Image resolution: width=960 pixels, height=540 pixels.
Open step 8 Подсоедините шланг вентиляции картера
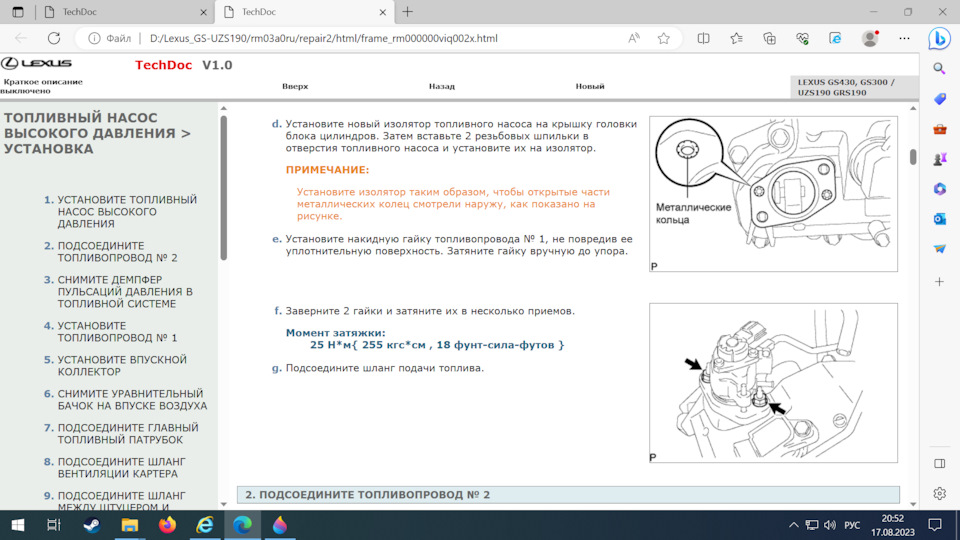click(x=121, y=468)
